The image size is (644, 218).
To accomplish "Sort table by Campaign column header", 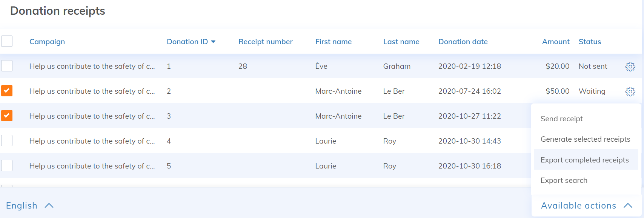I will [47, 42].
